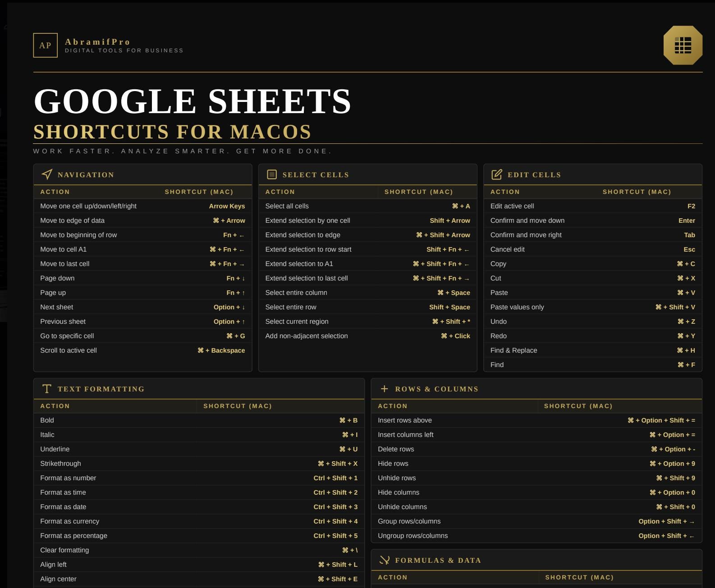Click the 'Select entire column' action

(x=296, y=293)
